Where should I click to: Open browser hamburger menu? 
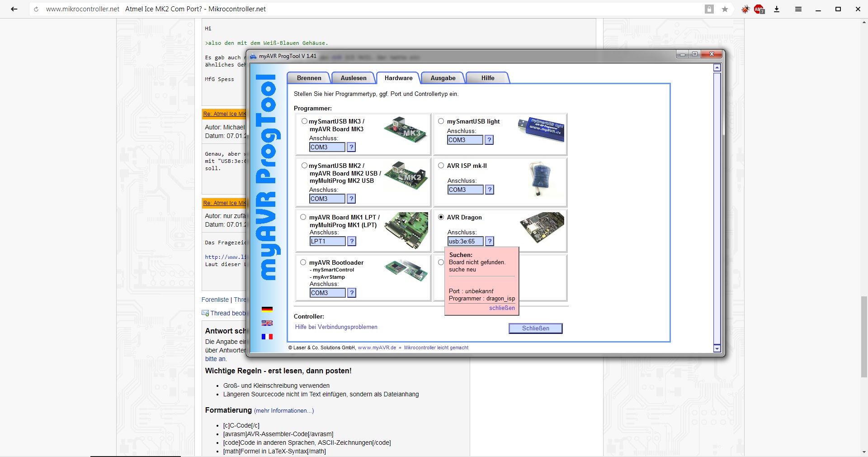(798, 9)
